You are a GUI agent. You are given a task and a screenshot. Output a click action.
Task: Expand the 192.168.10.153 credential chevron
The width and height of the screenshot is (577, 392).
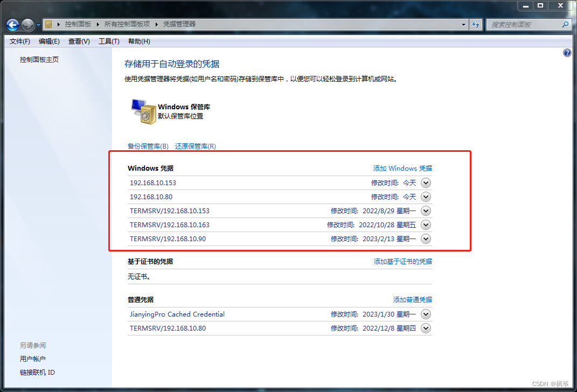pos(426,183)
